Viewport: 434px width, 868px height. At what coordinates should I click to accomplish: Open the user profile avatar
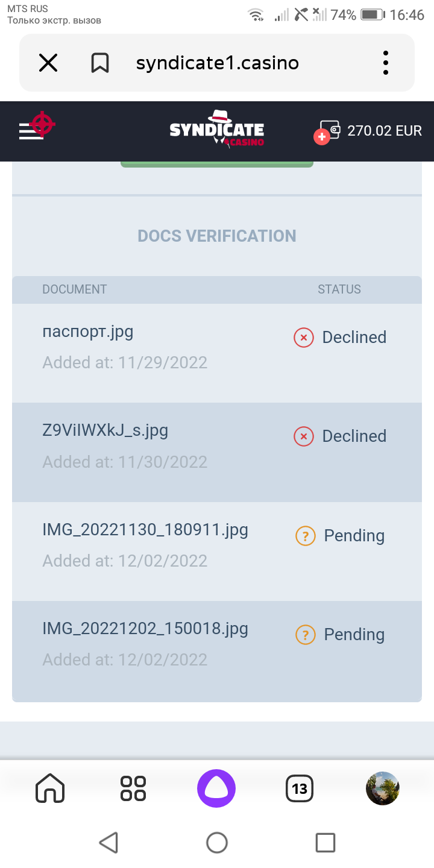click(x=383, y=788)
